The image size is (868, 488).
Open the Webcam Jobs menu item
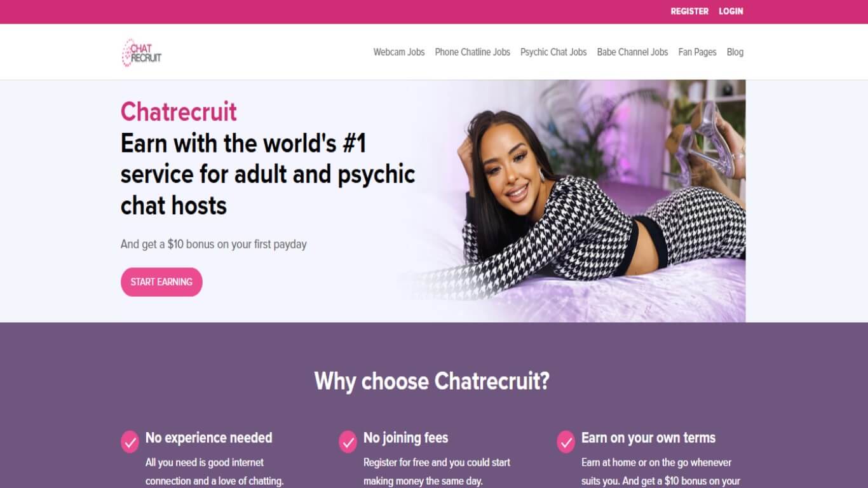click(x=399, y=52)
